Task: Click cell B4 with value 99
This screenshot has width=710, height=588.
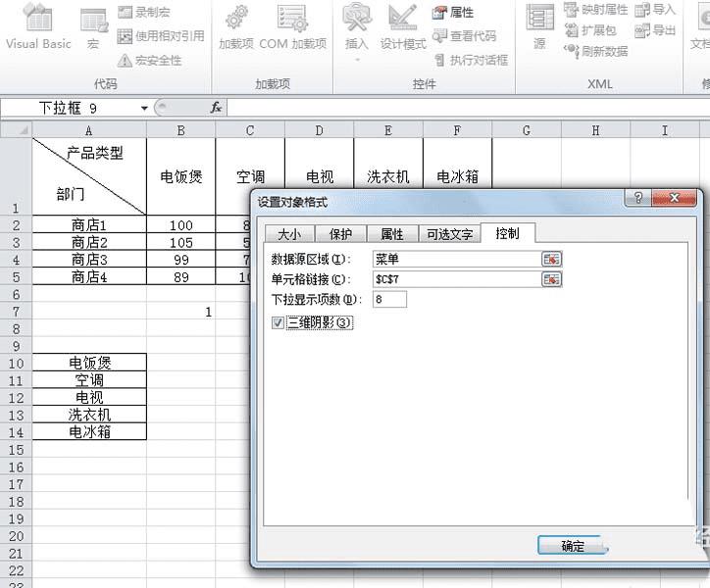Action: tap(181, 260)
